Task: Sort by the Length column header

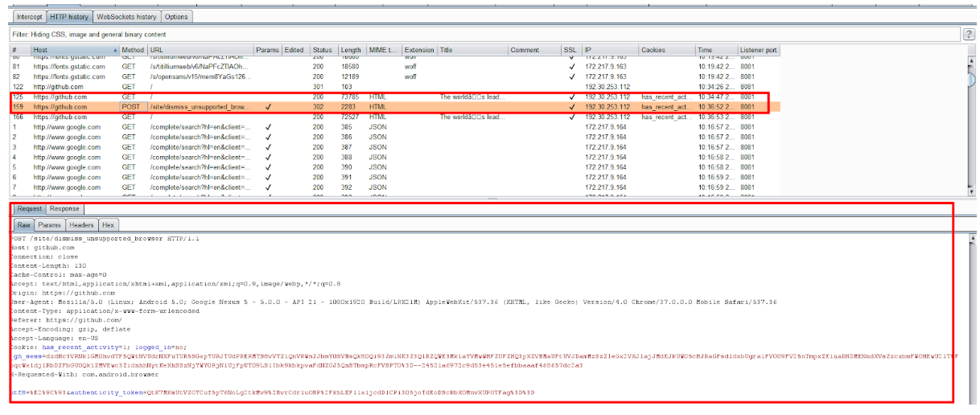Action: (x=352, y=50)
